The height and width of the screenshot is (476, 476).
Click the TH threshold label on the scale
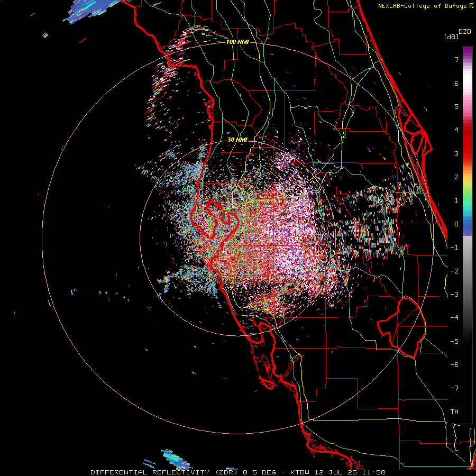[454, 412]
